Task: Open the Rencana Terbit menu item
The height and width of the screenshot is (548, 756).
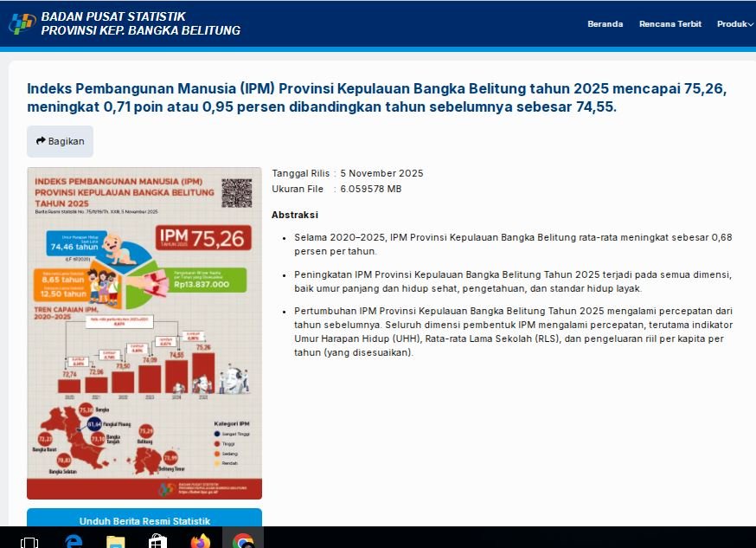Action: coord(670,24)
